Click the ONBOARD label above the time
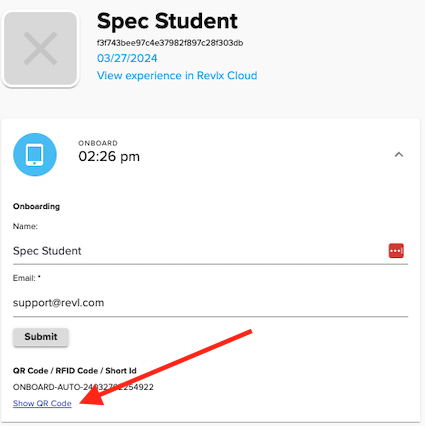The width and height of the screenshot is (425, 426). point(98,143)
